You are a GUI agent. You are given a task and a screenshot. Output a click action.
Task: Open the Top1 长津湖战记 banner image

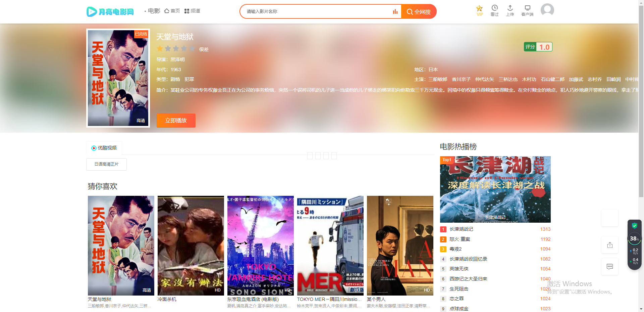point(495,189)
